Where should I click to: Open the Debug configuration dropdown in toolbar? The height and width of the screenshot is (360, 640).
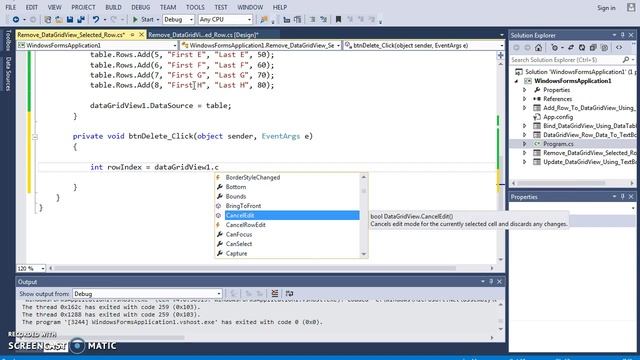[x=178, y=19]
